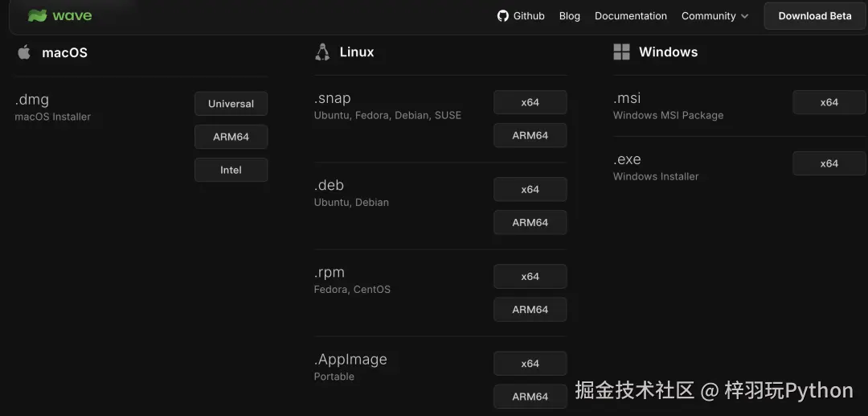Click the Windows logo icon
Screen dimensions: 868x416
[x=621, y=52]
